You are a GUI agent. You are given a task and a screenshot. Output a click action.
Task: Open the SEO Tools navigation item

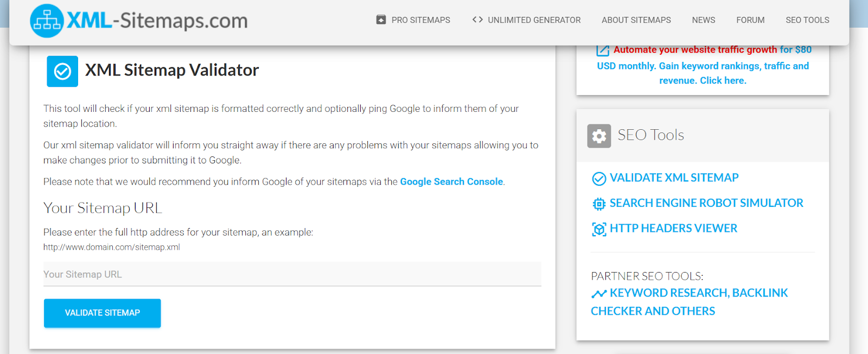tap(807, 20)
